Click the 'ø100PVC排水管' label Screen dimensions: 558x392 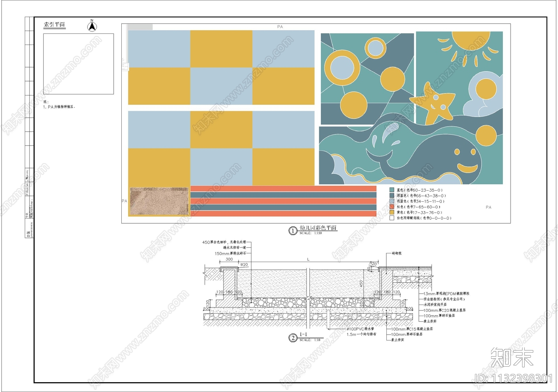coord(360,329)
